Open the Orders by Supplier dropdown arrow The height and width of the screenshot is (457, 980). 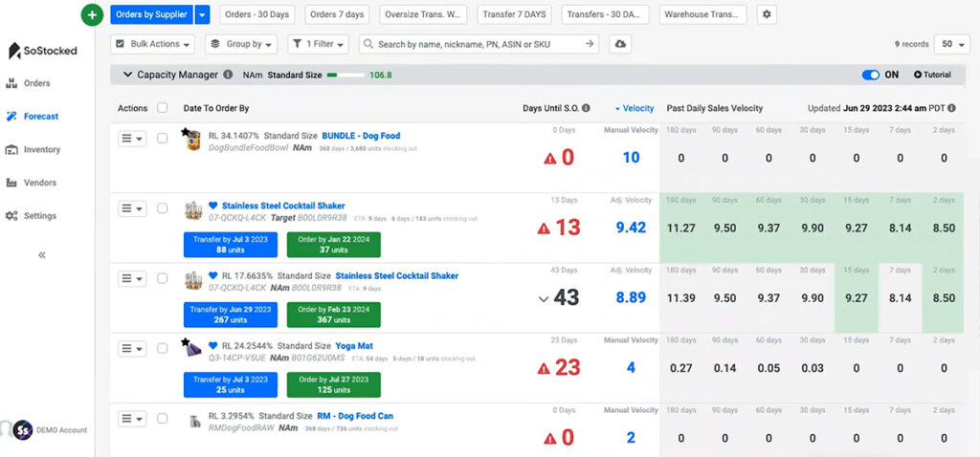click(202, 14)
